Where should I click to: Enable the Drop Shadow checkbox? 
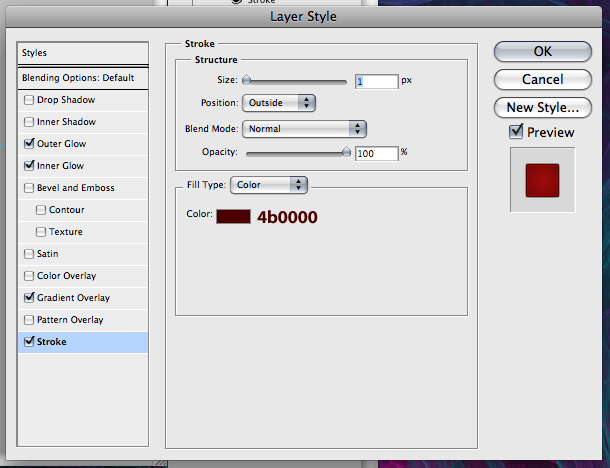point(29,100)
